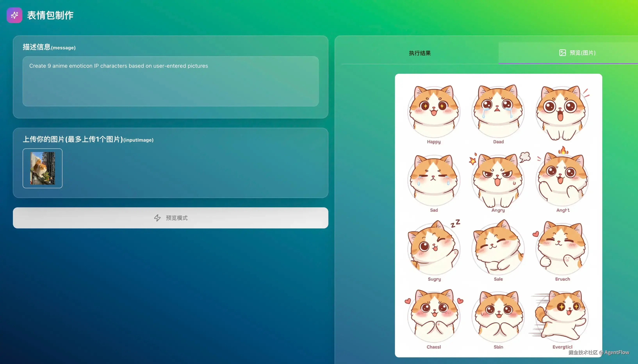Click the 表情包制作 title
The width and height of the screenshot is (638, 364).
pyautogui.click(x=50, y=15)
